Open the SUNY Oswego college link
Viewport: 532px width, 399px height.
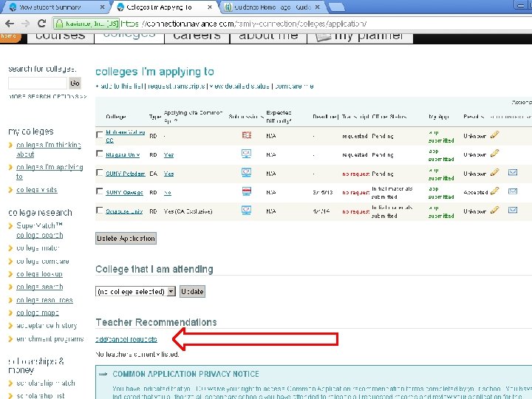(x=124, y=192)
